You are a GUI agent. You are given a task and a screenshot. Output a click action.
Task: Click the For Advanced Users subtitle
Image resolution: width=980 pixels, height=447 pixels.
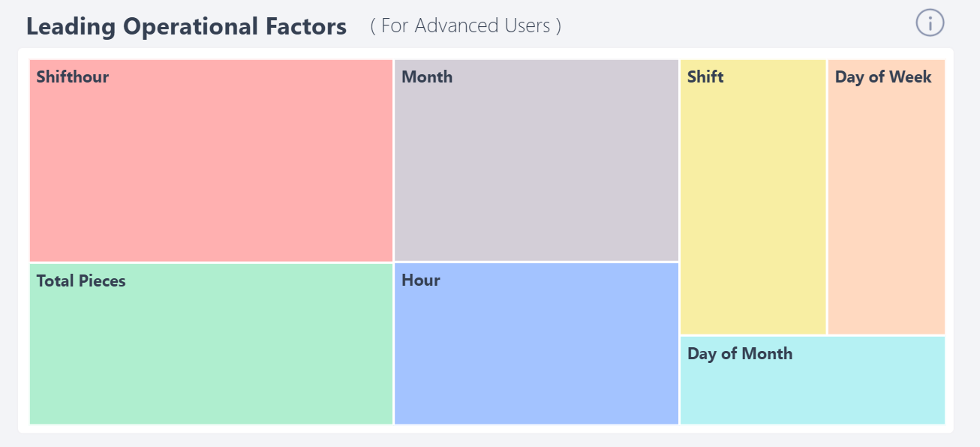(465, 25)
